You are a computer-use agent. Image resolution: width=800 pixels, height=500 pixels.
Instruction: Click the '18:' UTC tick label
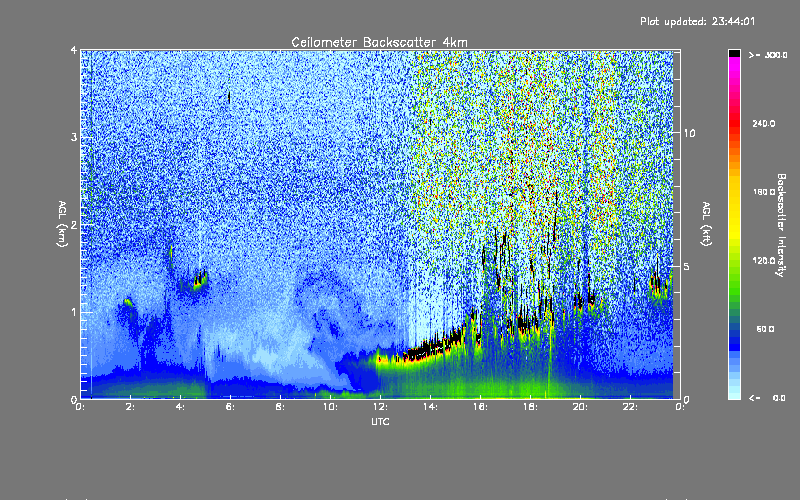point(530,407)
